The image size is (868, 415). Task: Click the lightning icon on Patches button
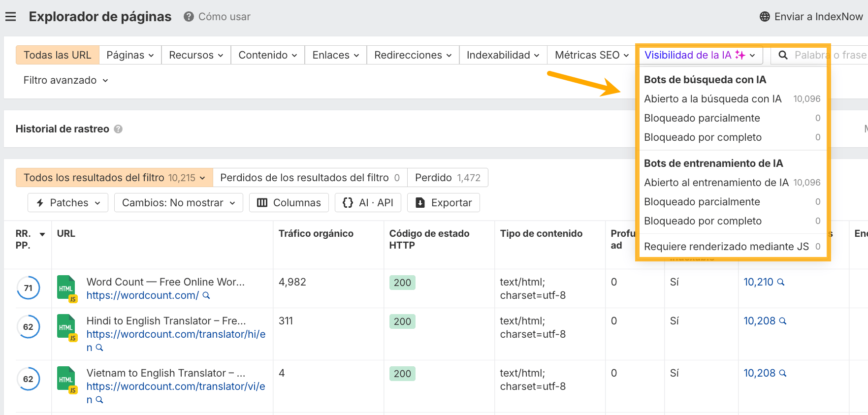tap(40, 203)
